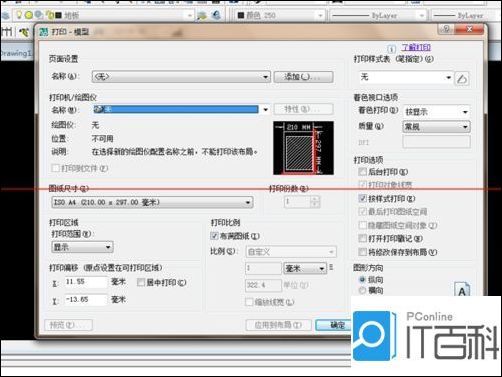Click the plot style table editor icon
Image resolution: width=502 pixels, height=377 pixels.
pos(462,79)
